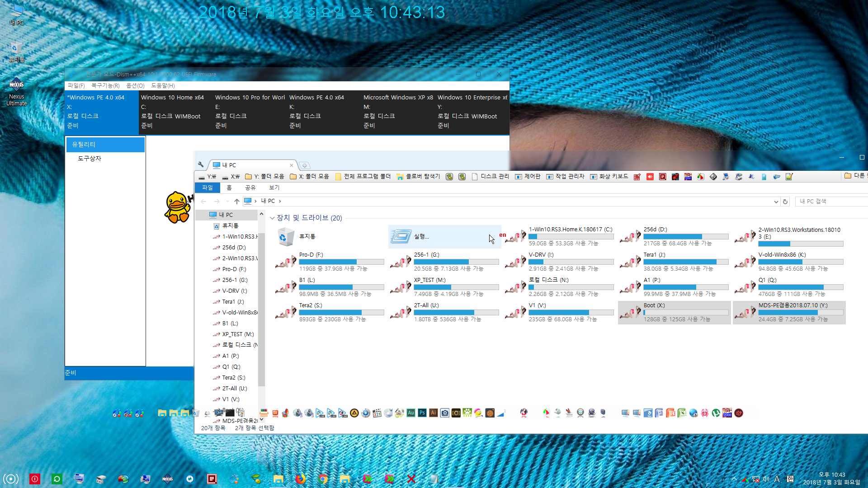Select the Pro-D (F:) drive tile
Screen dimensions: 868x488
pyautogui.click(x=330, y=262)
